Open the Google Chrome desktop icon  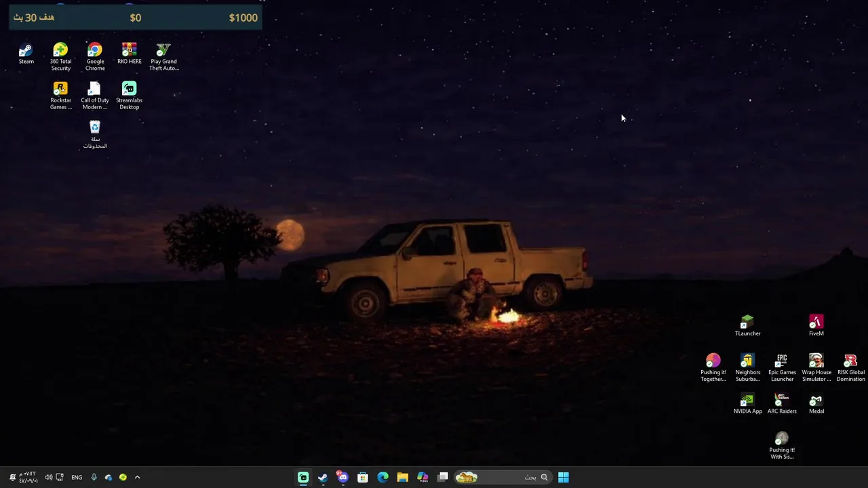tap(95, 57)
